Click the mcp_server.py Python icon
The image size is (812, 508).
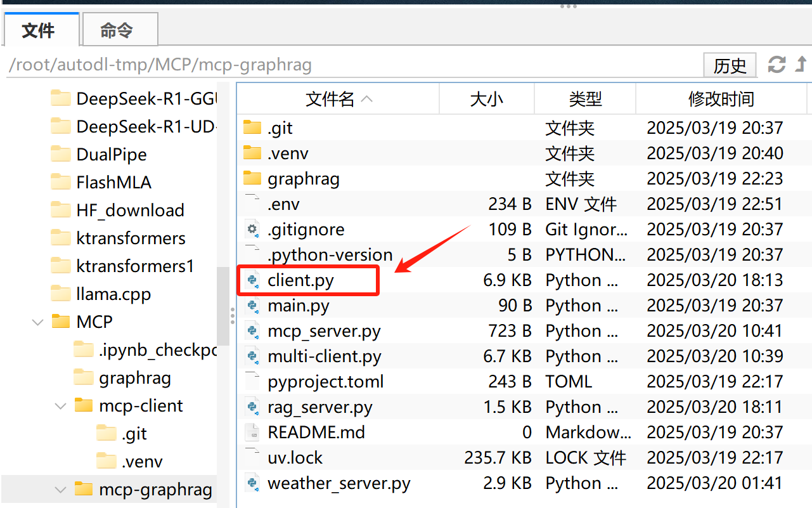[252, 330]
